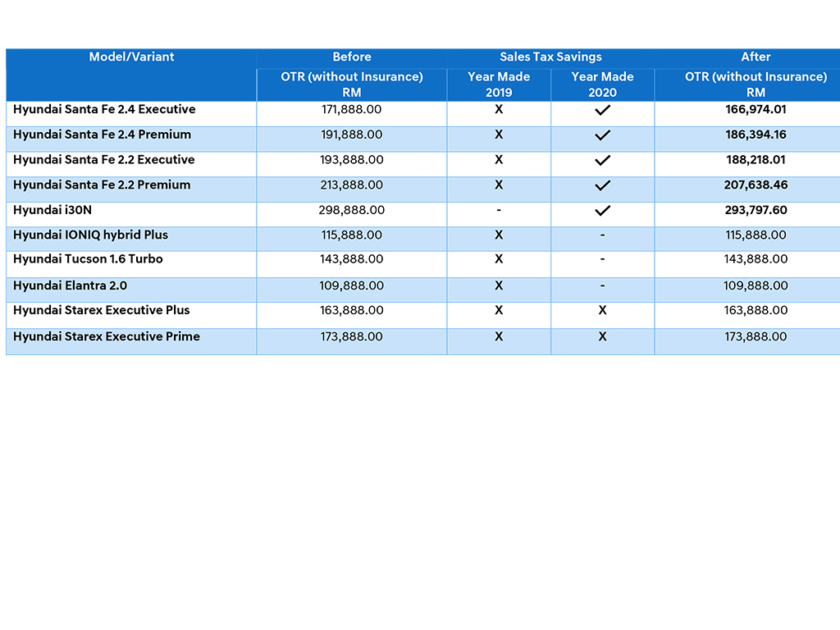Click the 163,888.00 after price for Starex Plus
Screen dimensions: 840x630
tap(756, 310)
